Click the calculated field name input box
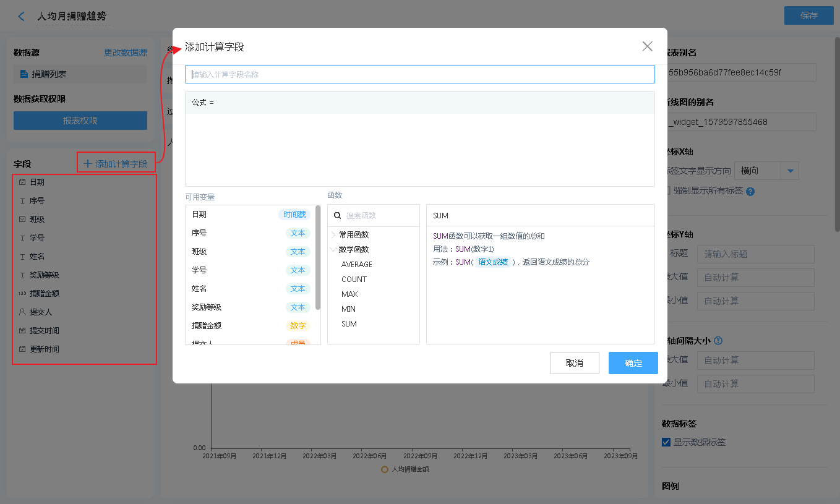The width and height of the screenshot is (840, 504). [x=419, y=74]
